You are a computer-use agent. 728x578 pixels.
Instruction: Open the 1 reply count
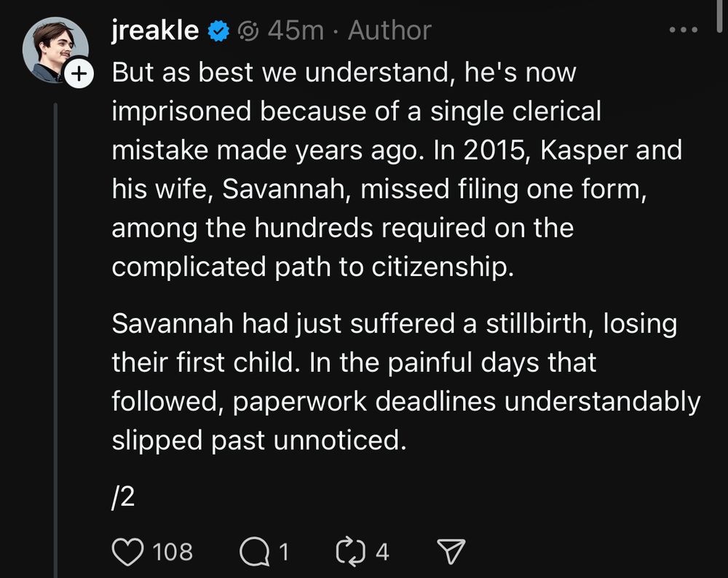(x=283, y=552)
